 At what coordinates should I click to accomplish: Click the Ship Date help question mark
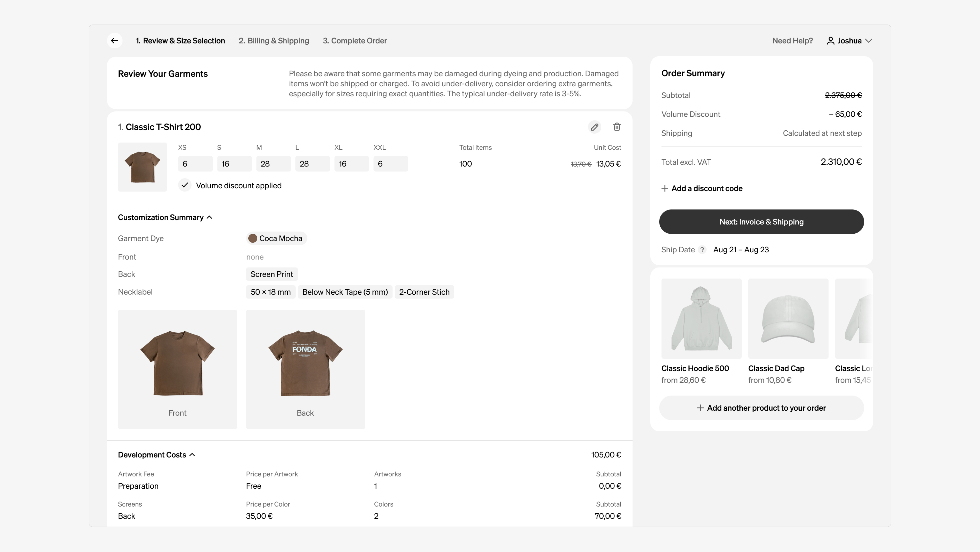(x=702, y=250)
